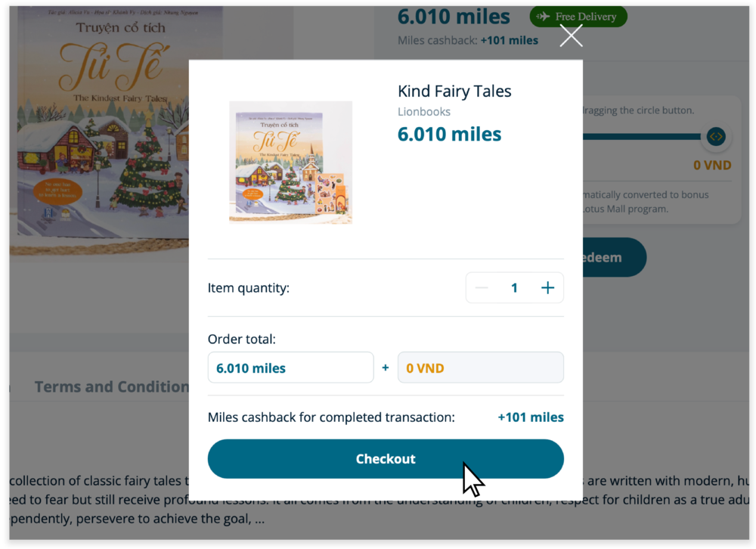Click the +101 miles cashback value

531,417
